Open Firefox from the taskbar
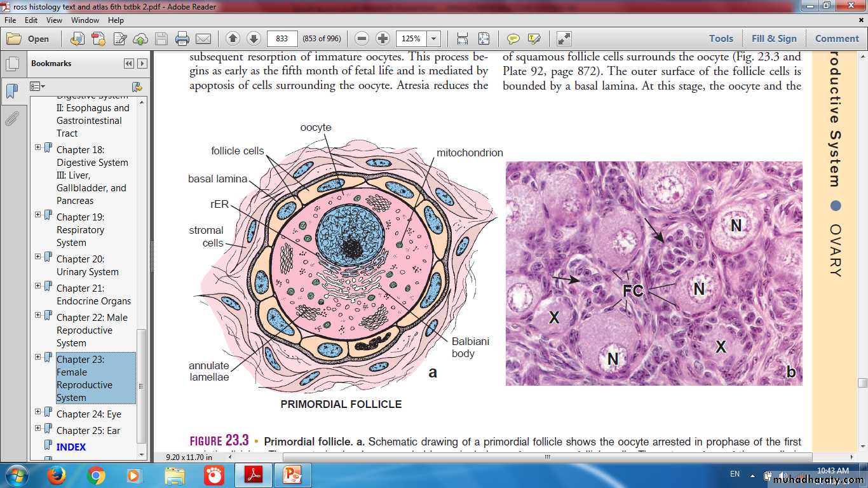868x488 pixels. [x=57, y=475]
